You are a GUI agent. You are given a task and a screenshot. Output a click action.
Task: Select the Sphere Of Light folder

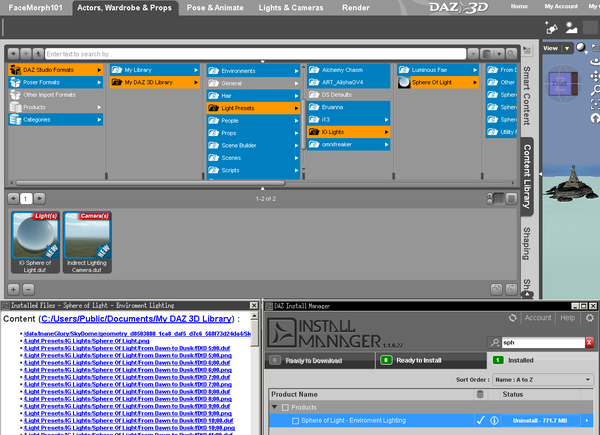pyautogui.click(x=438, y=82)
